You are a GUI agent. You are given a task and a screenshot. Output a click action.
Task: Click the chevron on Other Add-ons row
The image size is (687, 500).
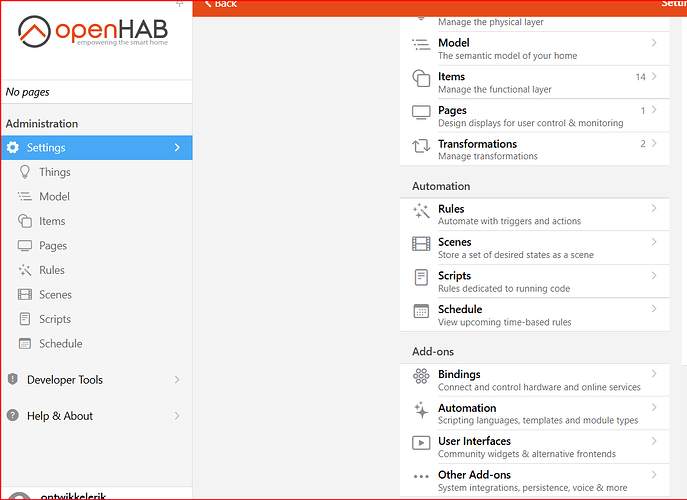654,474
